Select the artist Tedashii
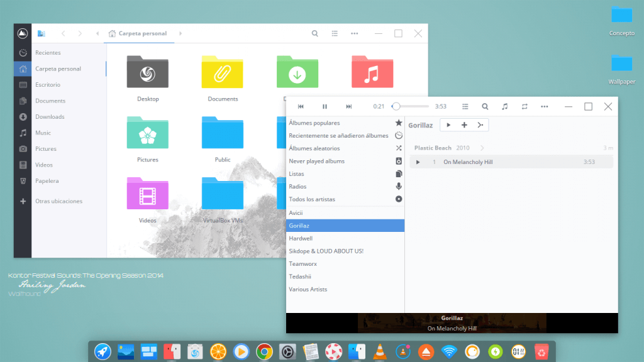 point(345,277)
